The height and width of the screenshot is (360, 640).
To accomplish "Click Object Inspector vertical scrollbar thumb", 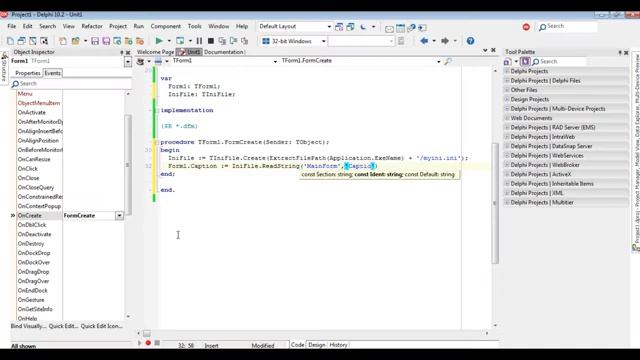I will point(128,165).
